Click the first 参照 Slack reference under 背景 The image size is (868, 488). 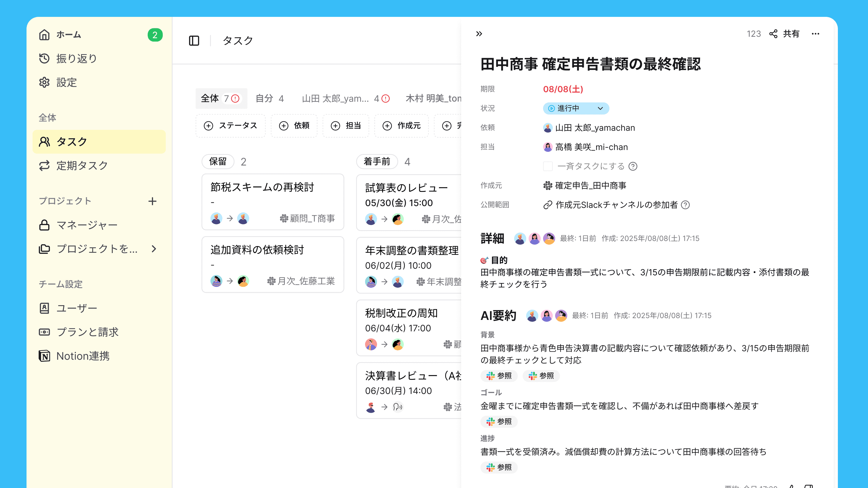(499, 376)
